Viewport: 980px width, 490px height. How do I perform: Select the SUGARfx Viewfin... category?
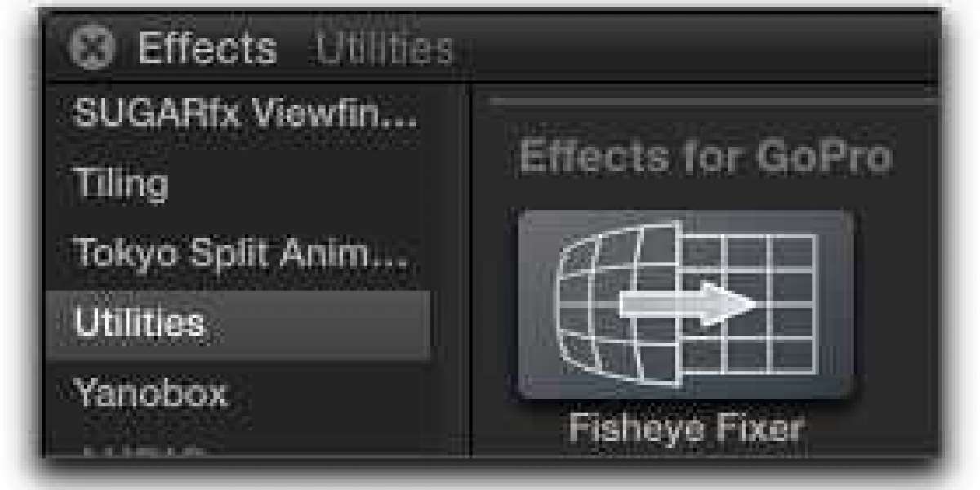coord(245,114)
